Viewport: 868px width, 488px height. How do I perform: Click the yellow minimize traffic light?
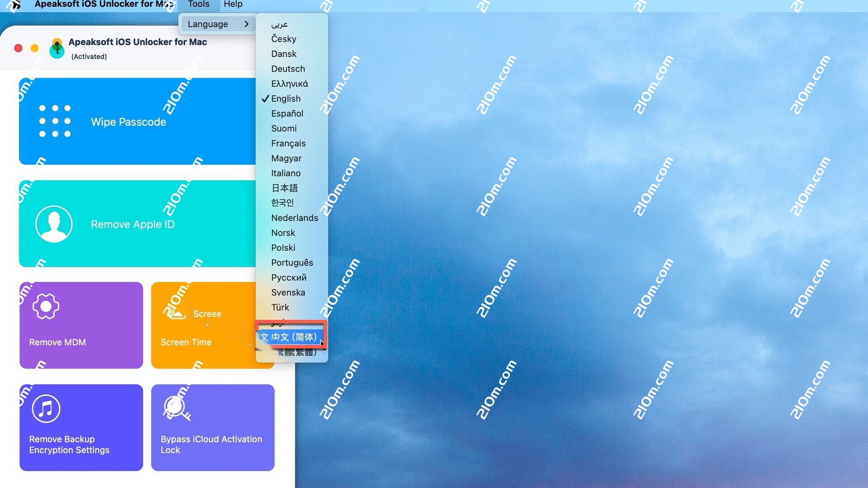click(x=35, y=48)
